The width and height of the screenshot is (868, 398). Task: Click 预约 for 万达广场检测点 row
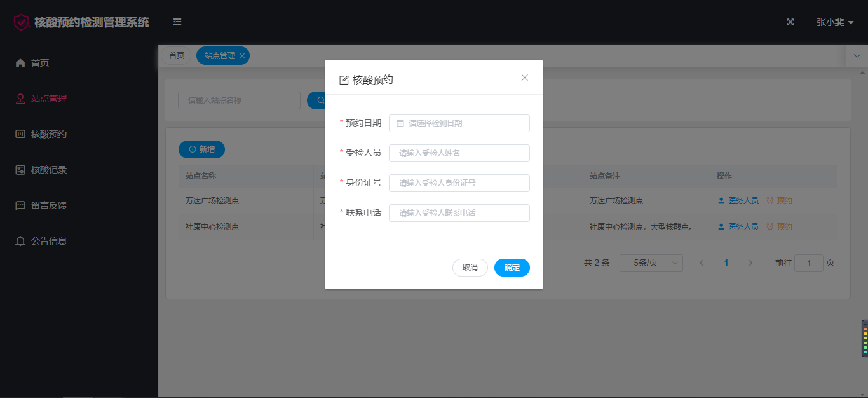tap(779, 201)
